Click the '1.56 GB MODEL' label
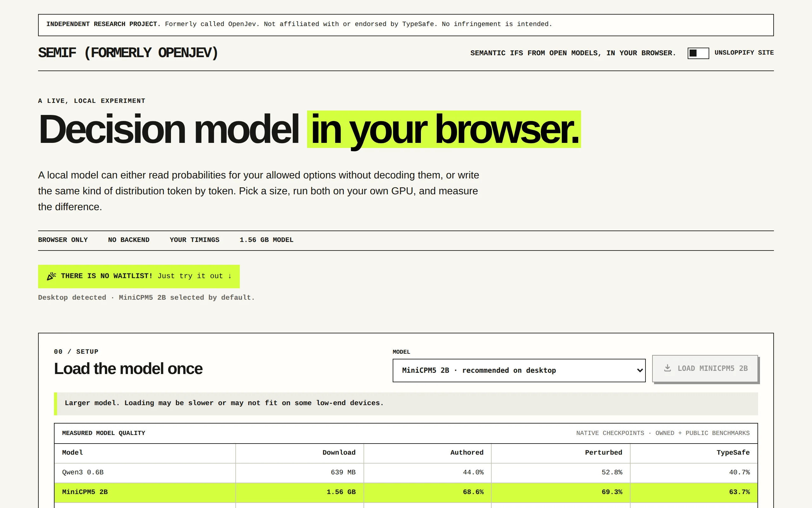The image size is (812, 508). coord(266,240)
